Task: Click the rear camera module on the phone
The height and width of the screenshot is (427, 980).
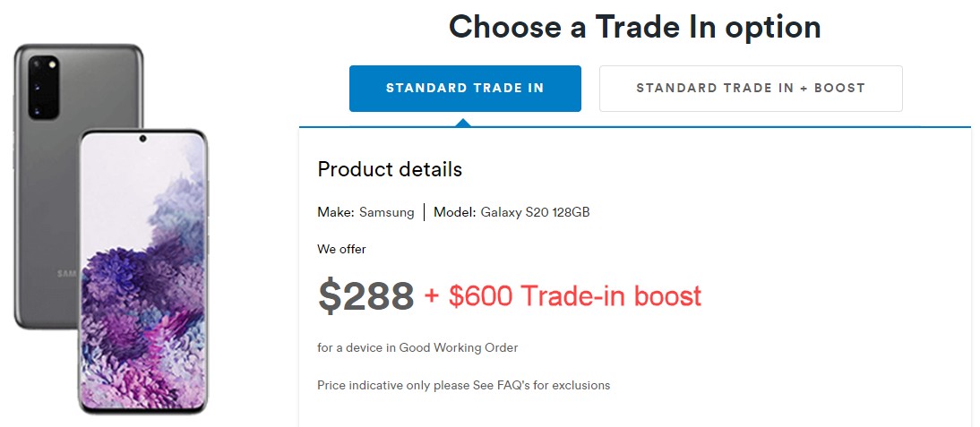Action: point(43,88)
